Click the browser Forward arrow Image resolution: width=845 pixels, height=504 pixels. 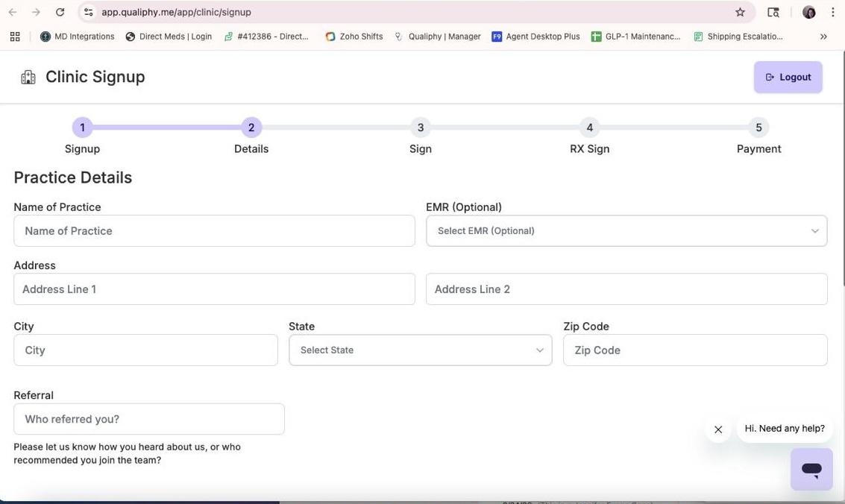pyautogui.click(x=36, y=12)
